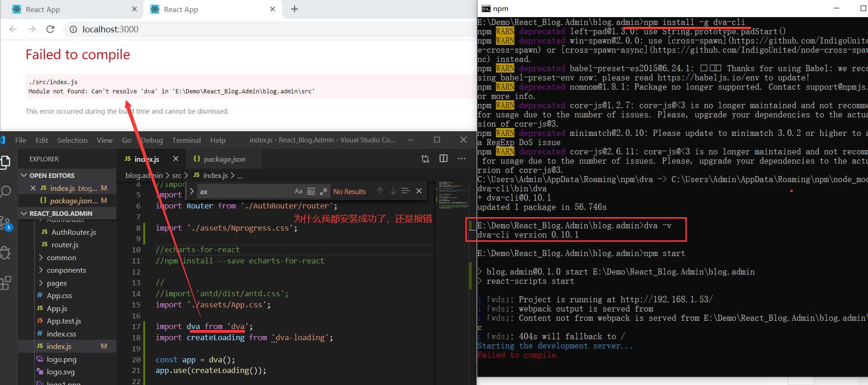Open logo.png in the explorer
The image size is (868, 385).
tap(61, 359)
